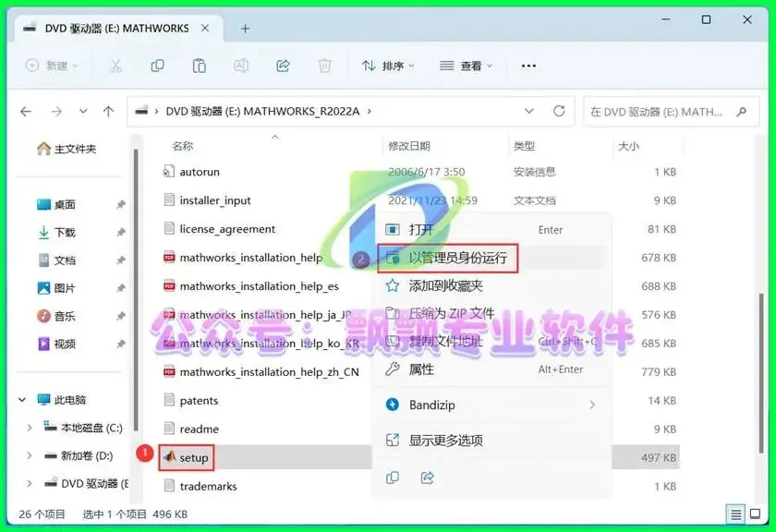Choose Add to favorites (添加到收藏夹)
Screen dimensions: 776x532
(493, 285)
